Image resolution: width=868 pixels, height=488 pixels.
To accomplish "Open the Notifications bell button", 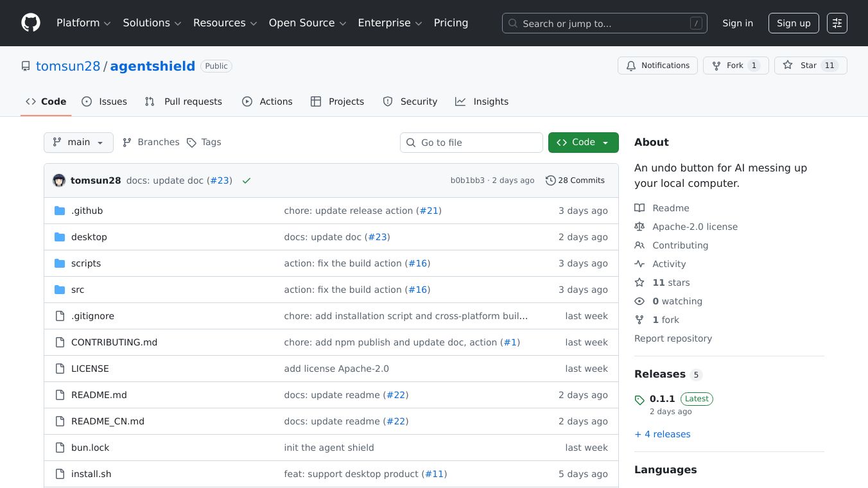I will tap(657, 65).
